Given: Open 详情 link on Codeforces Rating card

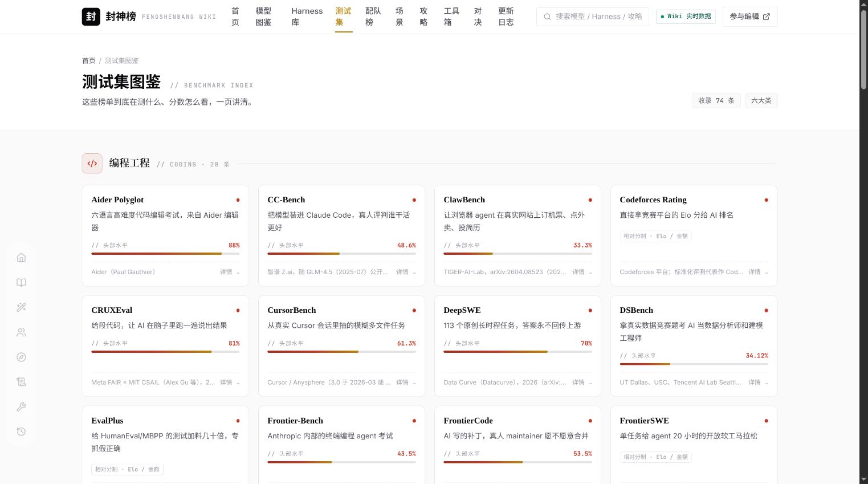Looking at the screenshot, I should [758, 272].
